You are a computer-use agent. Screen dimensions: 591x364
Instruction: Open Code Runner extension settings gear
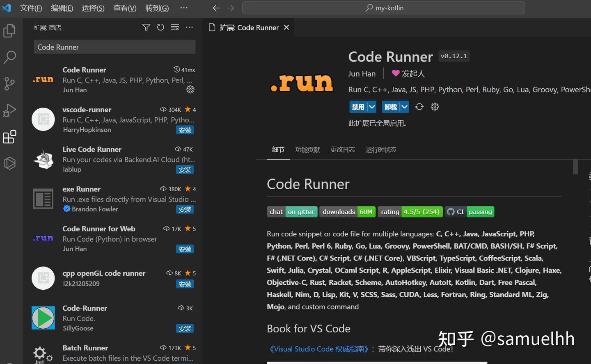point(435,107)
